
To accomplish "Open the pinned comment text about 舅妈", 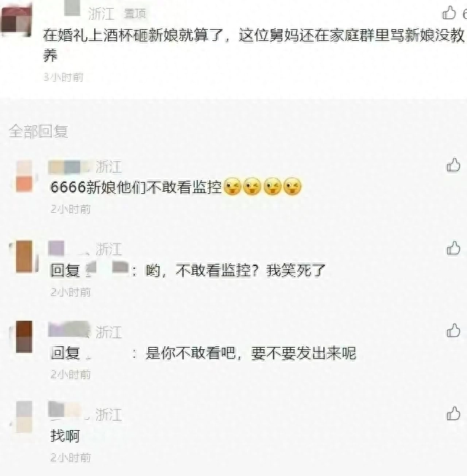I will click(x=254, y=45).
